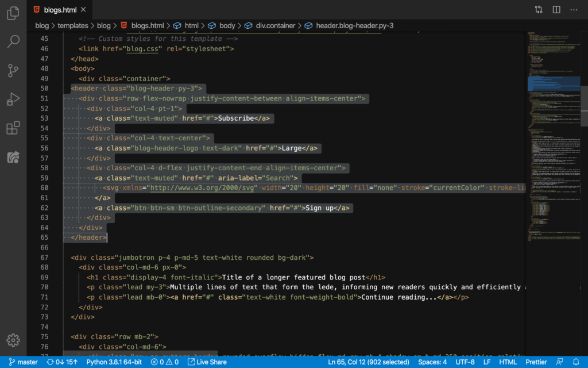Click the master branch in status bar

coord(23,362)
